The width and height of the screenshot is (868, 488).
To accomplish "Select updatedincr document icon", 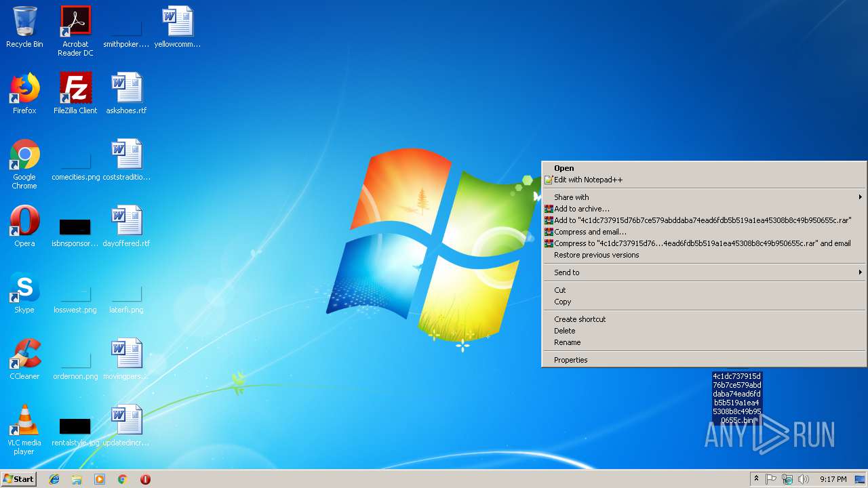I will click(126, 426).
